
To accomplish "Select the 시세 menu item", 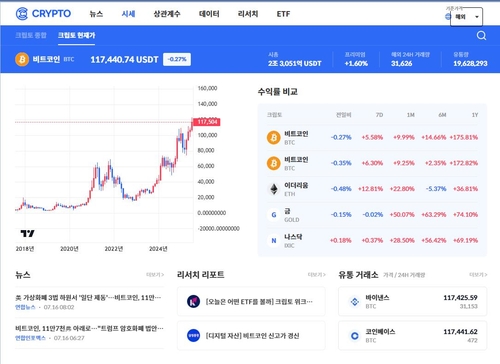I will click(x=128, y=14).
